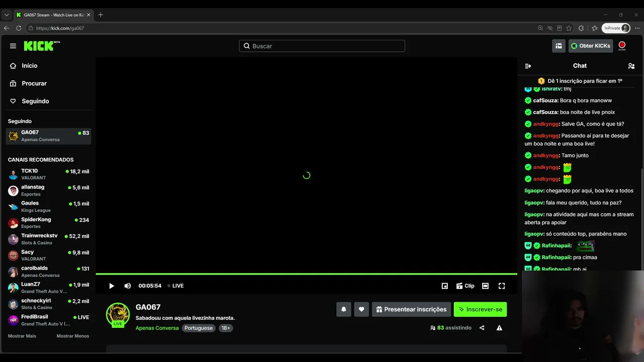
Task: Toggle theater mode in the player
Action: 486,286
